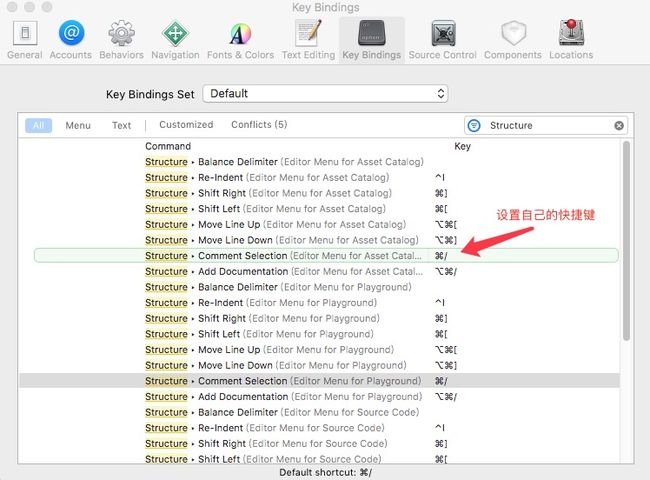Select Shift Right for Source Code row
The image size is (650, 480).
coord(319,444)
